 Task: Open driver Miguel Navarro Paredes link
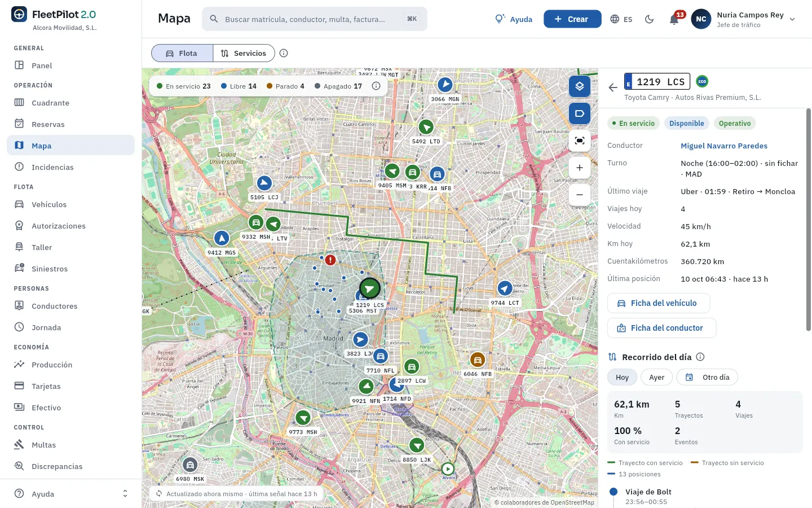[724, 146]
